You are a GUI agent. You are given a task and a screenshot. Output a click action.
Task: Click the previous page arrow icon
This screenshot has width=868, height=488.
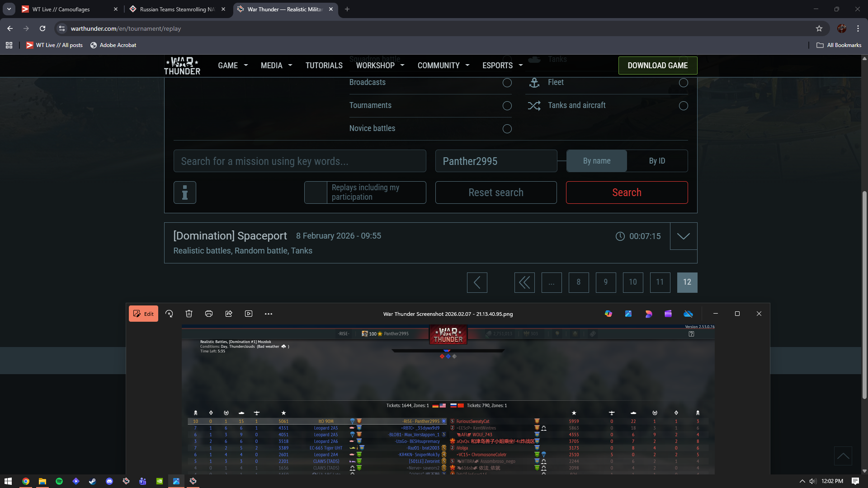[477, 282]
